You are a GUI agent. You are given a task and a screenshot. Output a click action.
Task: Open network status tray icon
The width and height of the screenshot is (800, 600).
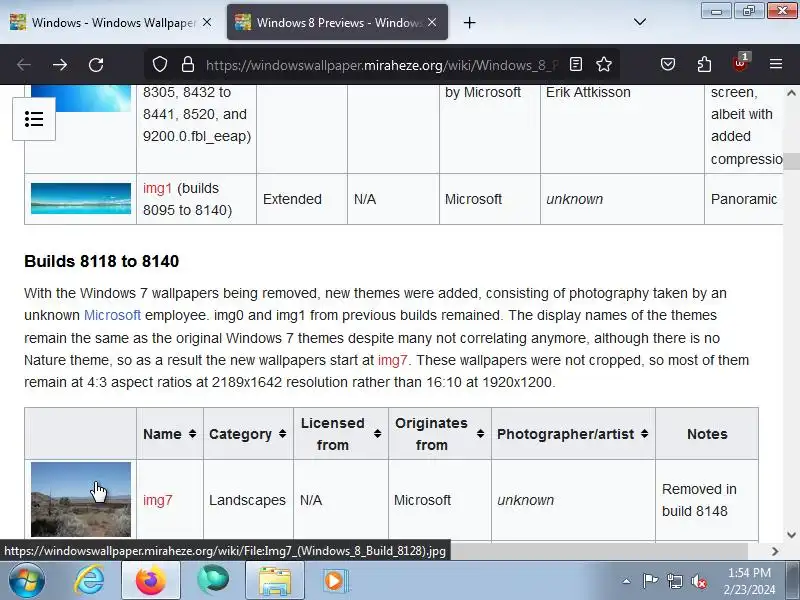pos(674,581)
